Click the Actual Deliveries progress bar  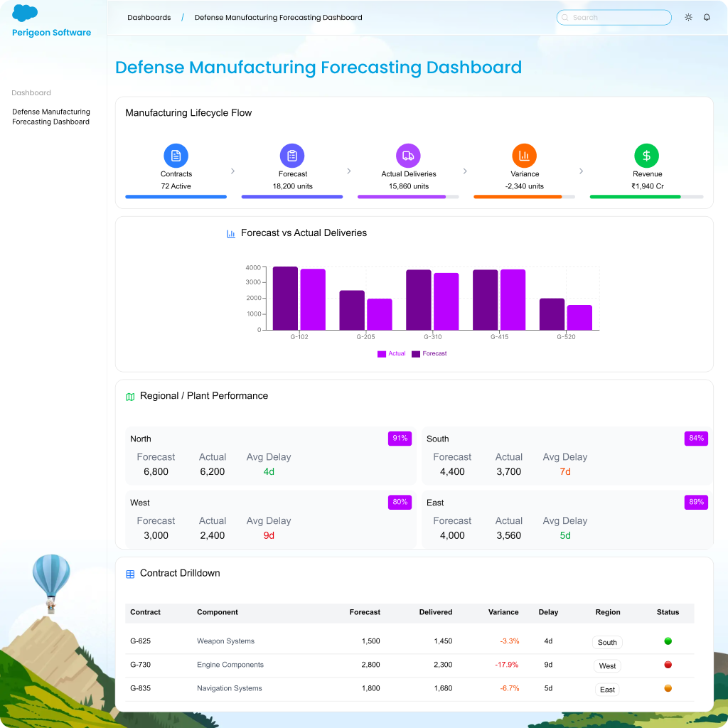coord(408,197)
